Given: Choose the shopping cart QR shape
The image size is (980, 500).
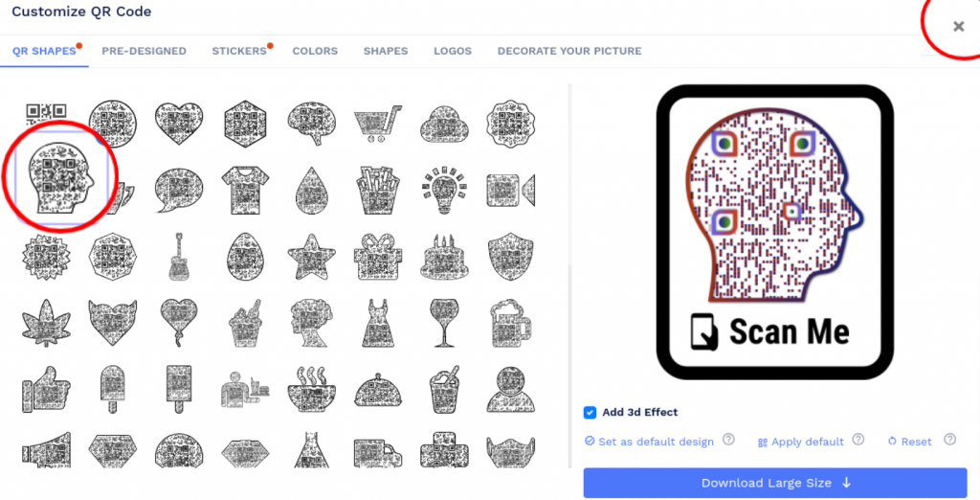Looking at the screenshot, I should (x=377, y=124).
